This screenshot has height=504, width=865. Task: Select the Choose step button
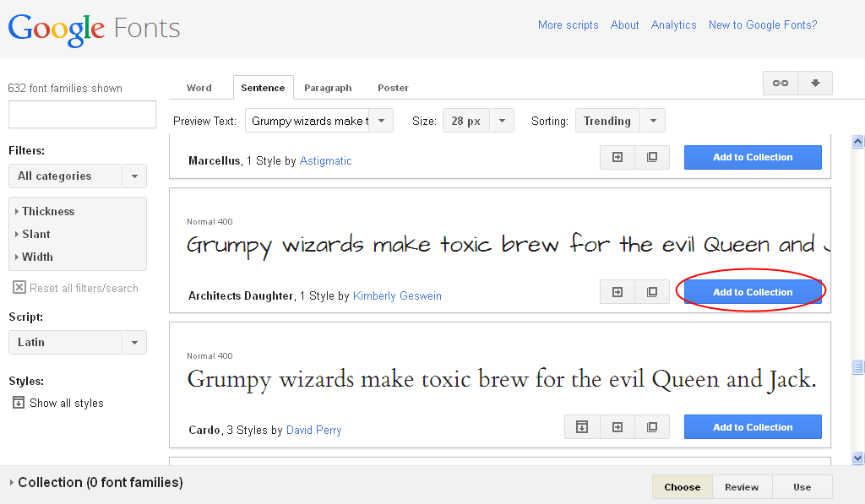tap(682, 487)
